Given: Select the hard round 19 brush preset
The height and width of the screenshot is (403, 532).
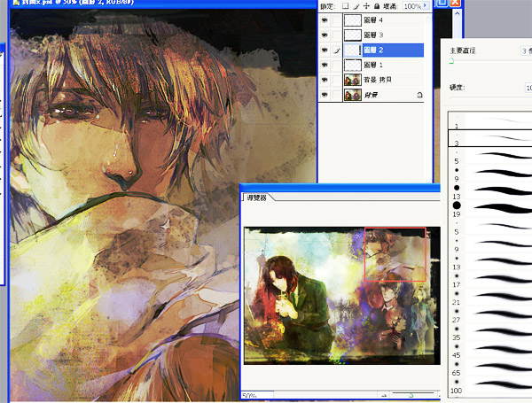Looking at the screenshot, I should click(x=490, y=209).
